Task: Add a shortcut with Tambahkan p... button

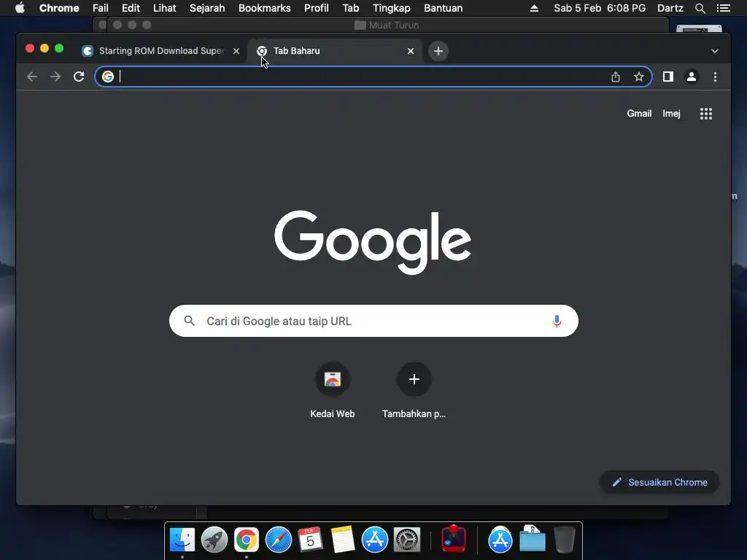Action: [x=414, y=391]
